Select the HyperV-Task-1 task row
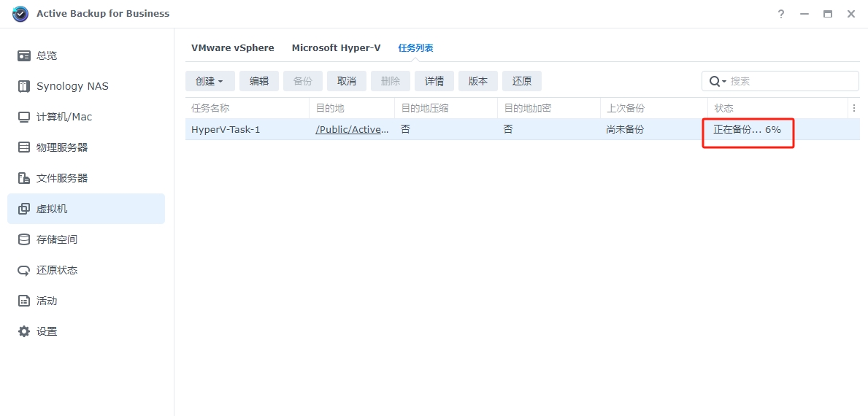The width and height of the screenshot is (868, 416). (226, 129)
